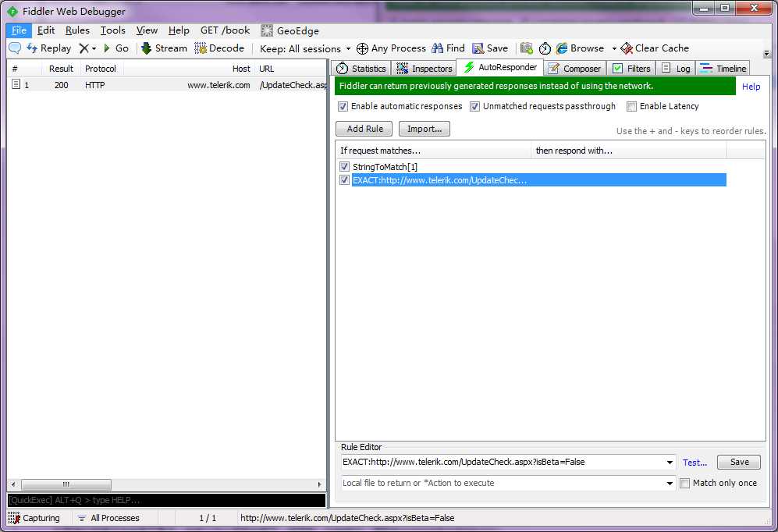Sort sessions by Result column

(61, 69)
